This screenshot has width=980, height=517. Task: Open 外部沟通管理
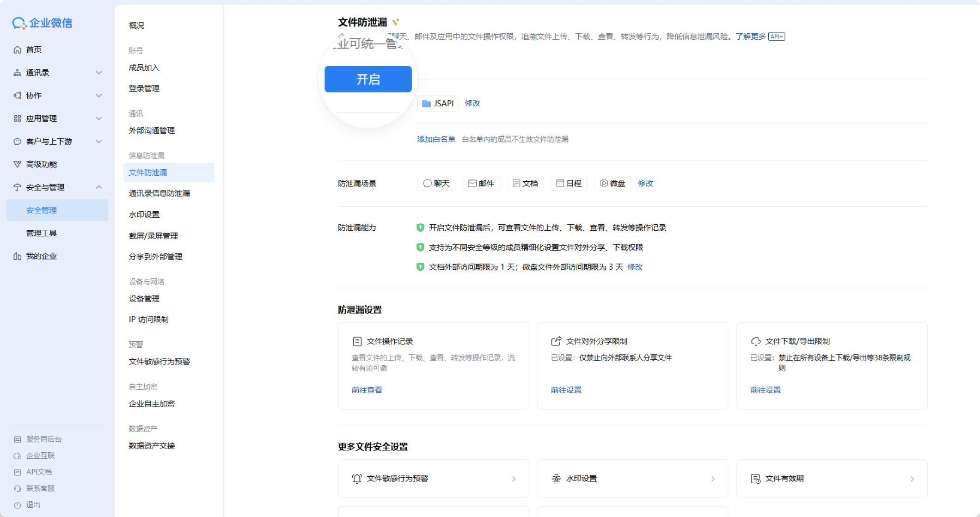[x=152, y=130]
